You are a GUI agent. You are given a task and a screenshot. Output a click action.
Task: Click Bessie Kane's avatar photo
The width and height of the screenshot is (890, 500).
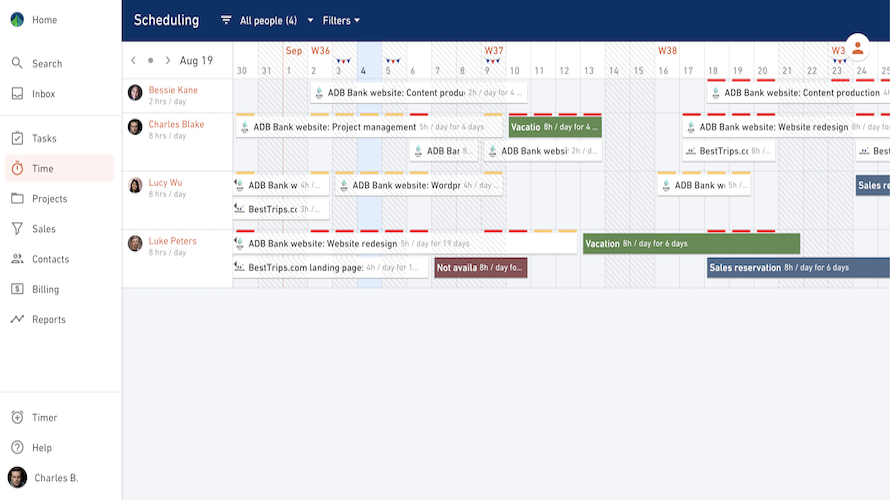point(135,93)
